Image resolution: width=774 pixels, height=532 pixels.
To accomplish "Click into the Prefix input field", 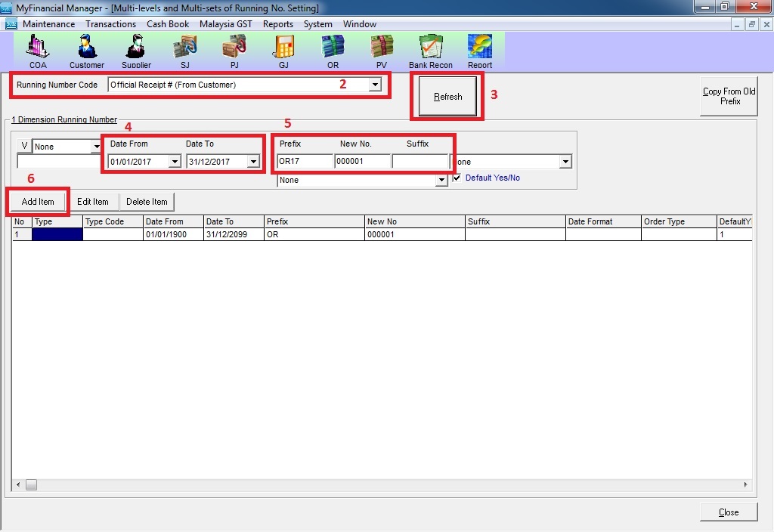I will (x=305, y=161).
